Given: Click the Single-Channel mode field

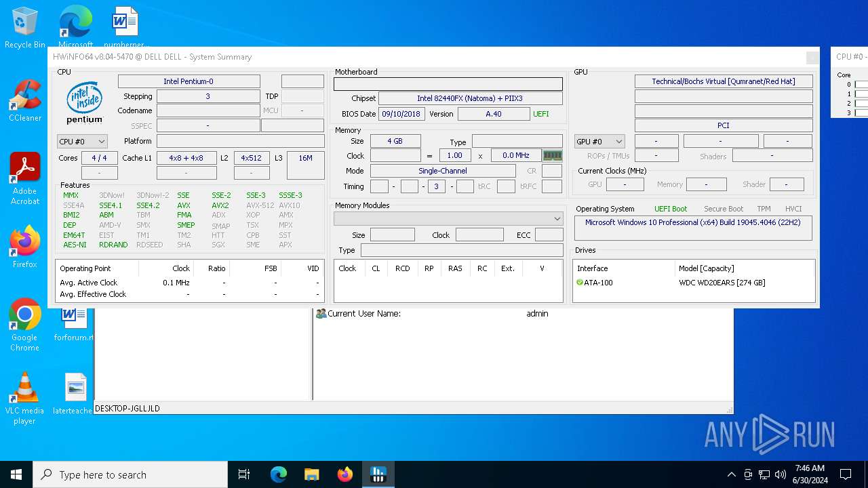Looking at the screenshot, I should pyautogui.click(x=443, y=171).
